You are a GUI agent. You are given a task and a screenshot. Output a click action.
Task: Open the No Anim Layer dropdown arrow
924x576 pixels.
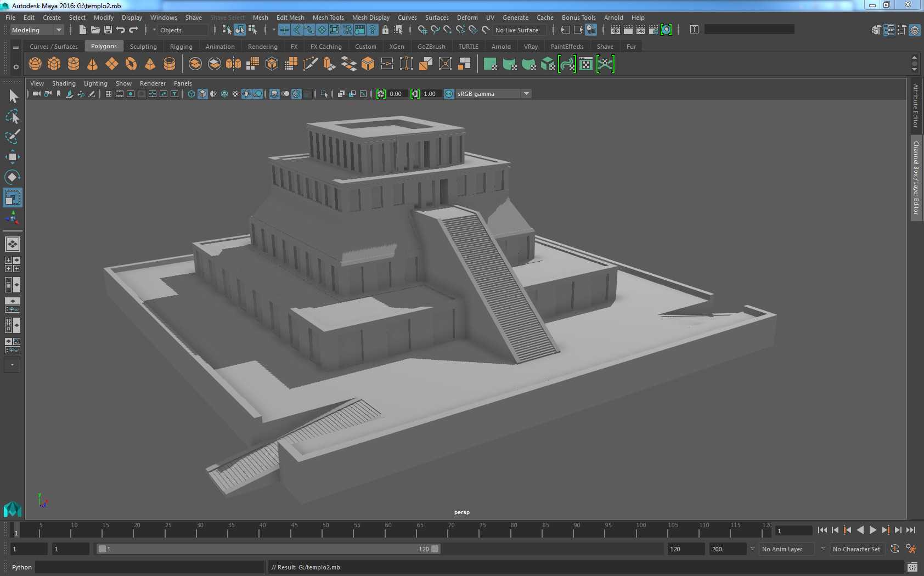pos(822,549)
